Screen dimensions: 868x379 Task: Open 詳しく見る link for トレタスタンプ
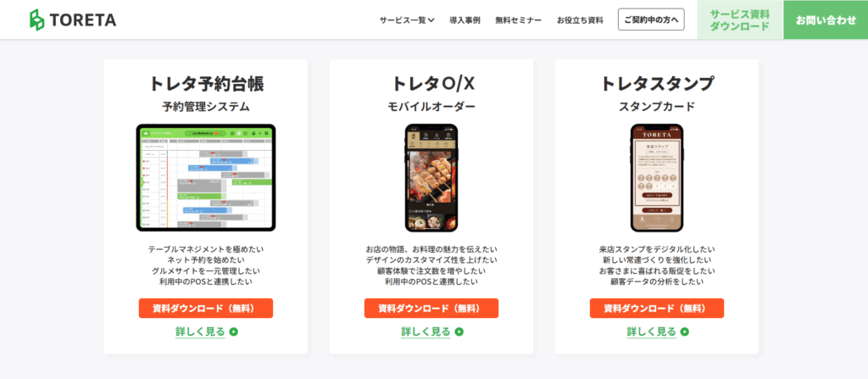[x=652, y=332]
